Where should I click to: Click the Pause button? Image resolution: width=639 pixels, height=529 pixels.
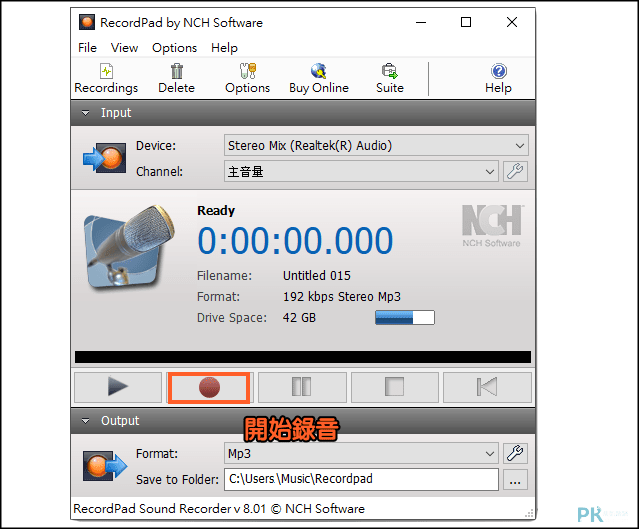coord(302,387)
